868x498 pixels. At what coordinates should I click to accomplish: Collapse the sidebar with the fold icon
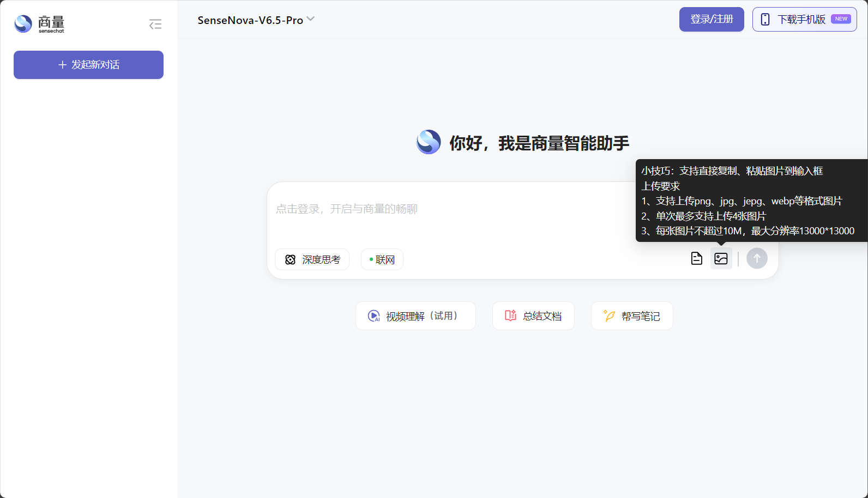(x=155, y=24)
